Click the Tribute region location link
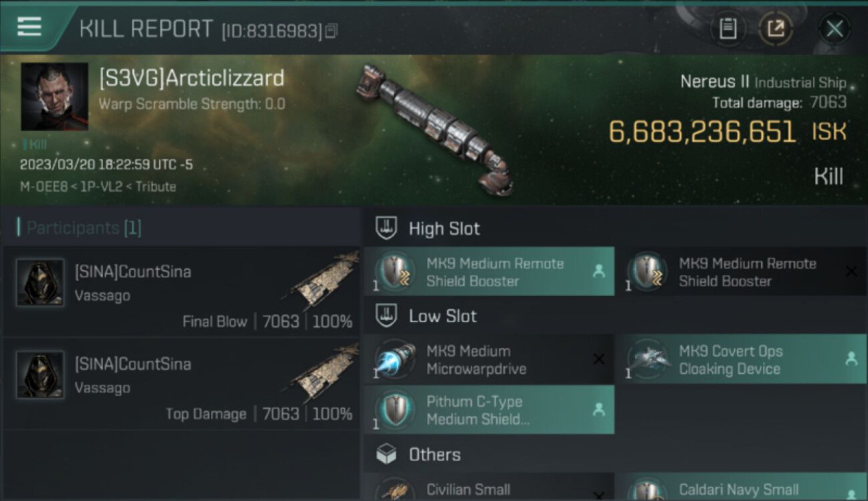 156,186
